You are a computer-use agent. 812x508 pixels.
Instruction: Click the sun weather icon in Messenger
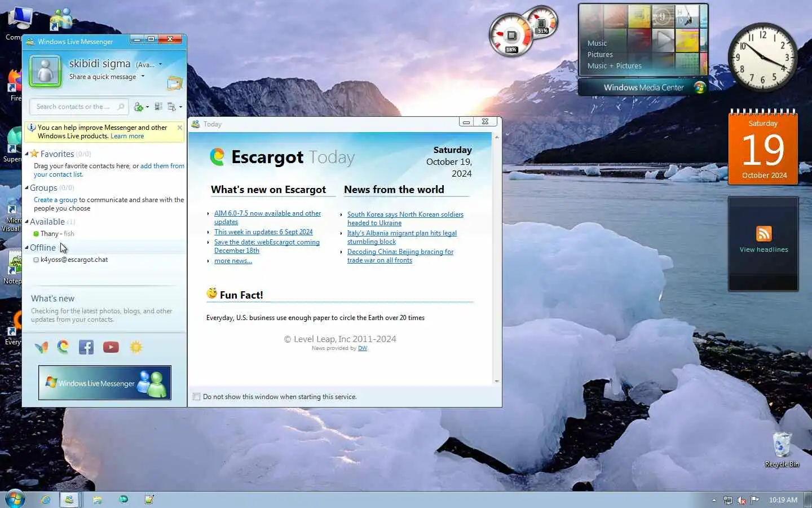pyautogui.click(x=136, y=347)
